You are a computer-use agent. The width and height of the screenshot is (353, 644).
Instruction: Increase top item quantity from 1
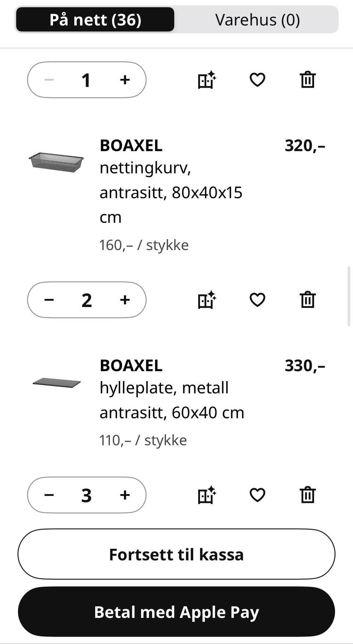[125, 80]
